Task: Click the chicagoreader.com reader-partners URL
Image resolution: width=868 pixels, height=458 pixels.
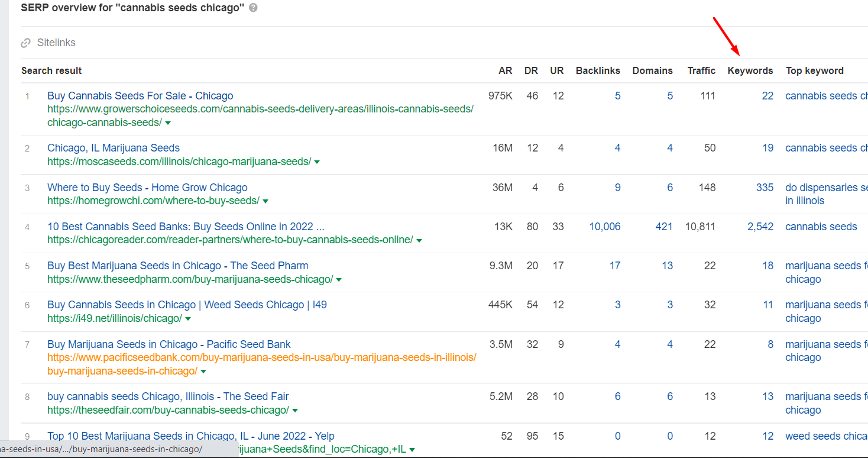Action: (x=230, y=240)
